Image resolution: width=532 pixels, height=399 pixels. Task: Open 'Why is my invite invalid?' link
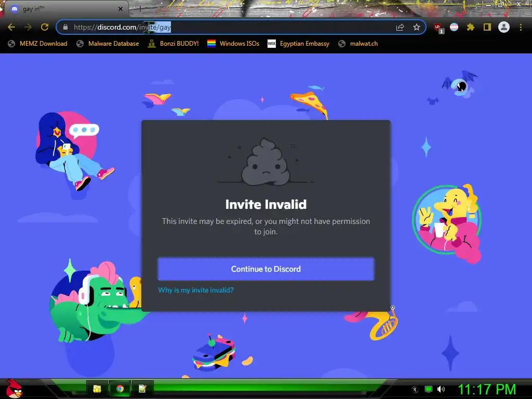point(196,290)
